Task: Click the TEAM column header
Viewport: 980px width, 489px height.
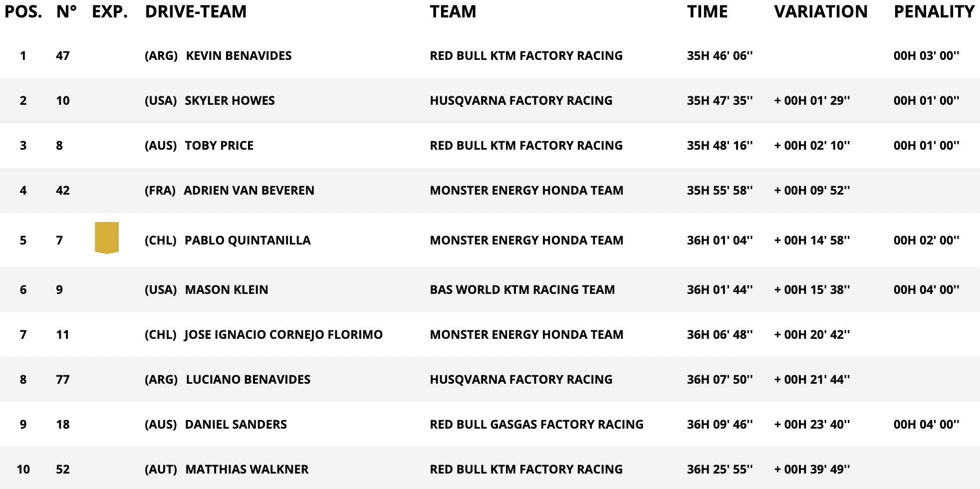Action: click(x=453, y=11)
